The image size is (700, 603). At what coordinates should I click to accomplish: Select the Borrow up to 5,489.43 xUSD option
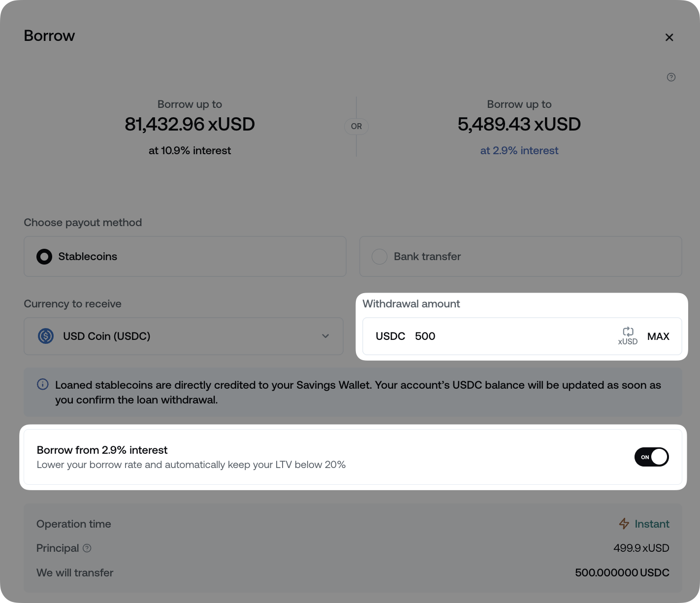click(519, 124)
